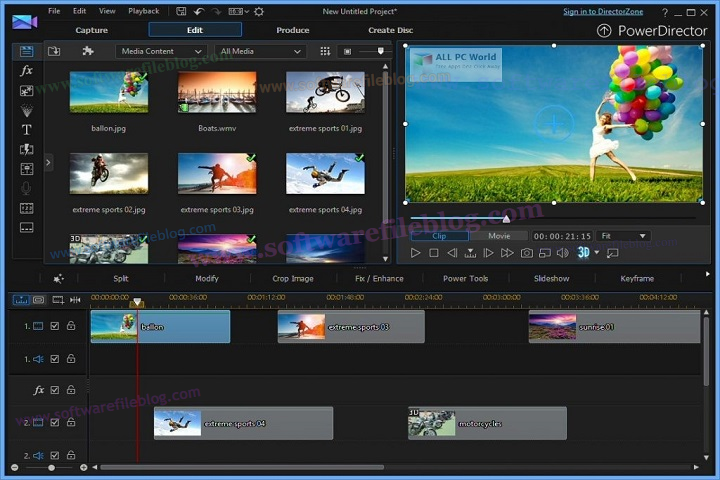Disable video track 1 checkbox

(x=55, y=326)
